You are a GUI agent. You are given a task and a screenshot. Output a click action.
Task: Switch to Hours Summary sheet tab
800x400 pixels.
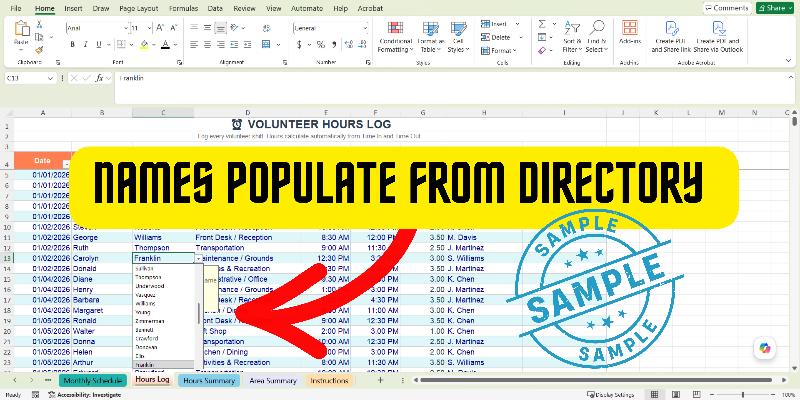[x=209, y=381]
